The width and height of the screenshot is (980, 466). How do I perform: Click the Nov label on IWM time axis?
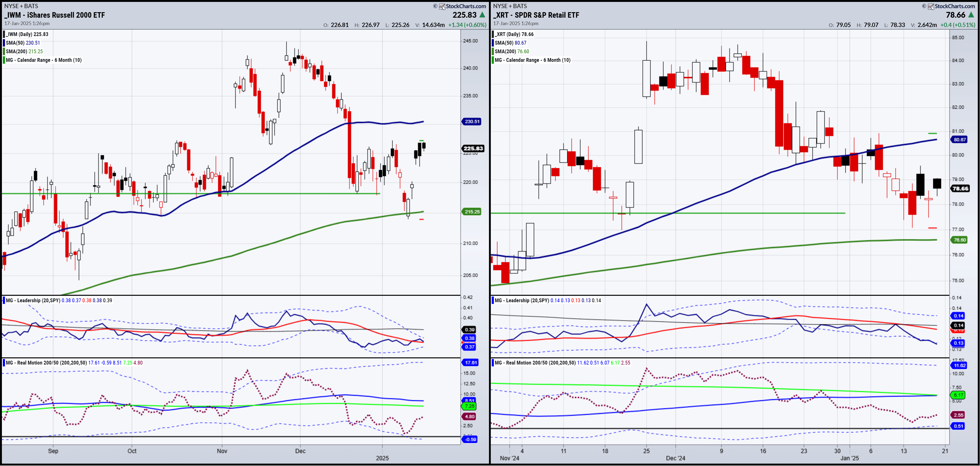pyautogui.click(x=222, y=451)
